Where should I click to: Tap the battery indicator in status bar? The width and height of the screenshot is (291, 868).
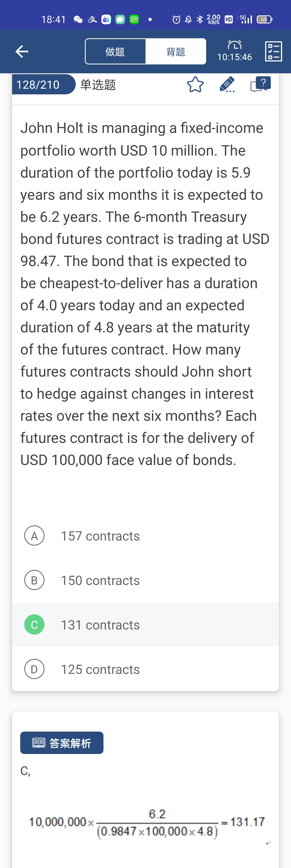point(264,19)
